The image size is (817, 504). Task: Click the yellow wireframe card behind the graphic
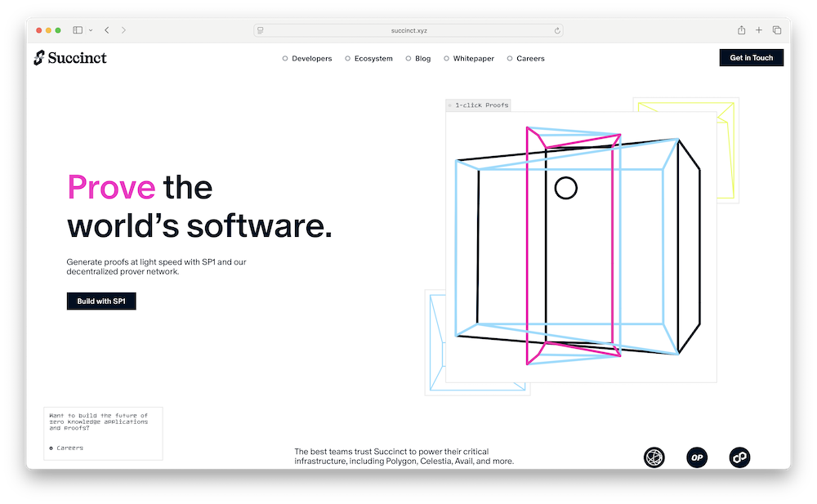click(727, 151)
